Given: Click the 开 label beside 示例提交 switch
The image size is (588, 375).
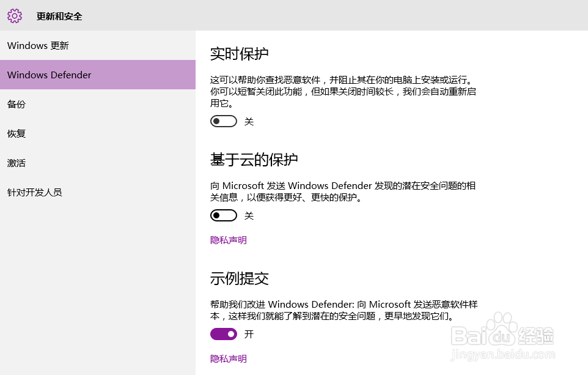Looking at the screenshot, I should coord(248,334).
